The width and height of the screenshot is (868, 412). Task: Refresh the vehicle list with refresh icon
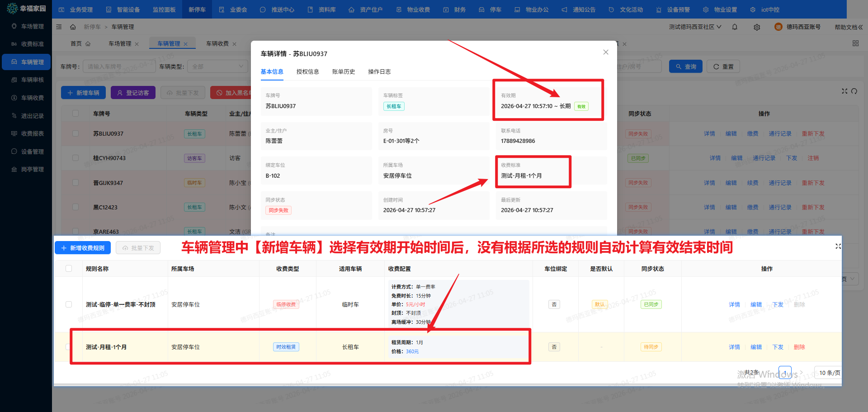856,91
